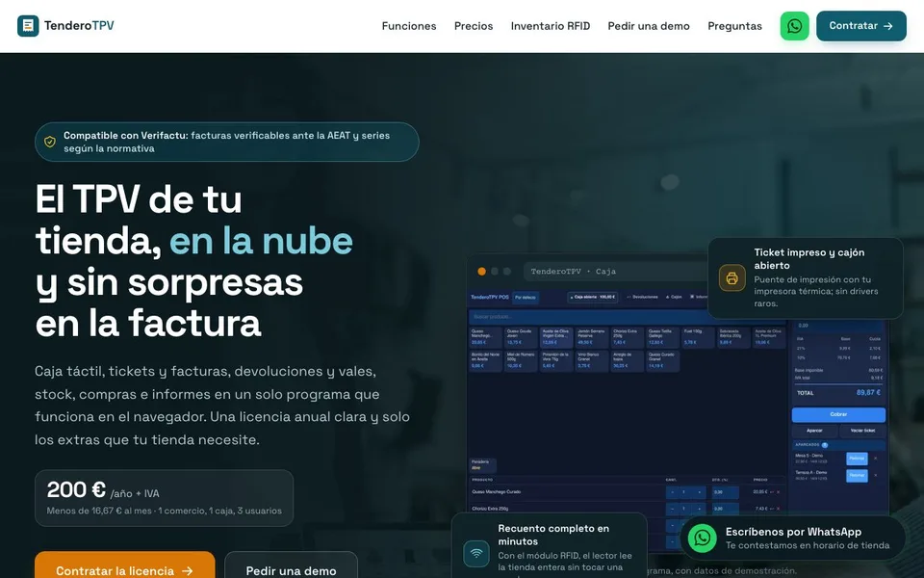This screenshot has height=578, width=924.
Task: Click the TenderoTPV logo icon
Action: coord(28,26)
